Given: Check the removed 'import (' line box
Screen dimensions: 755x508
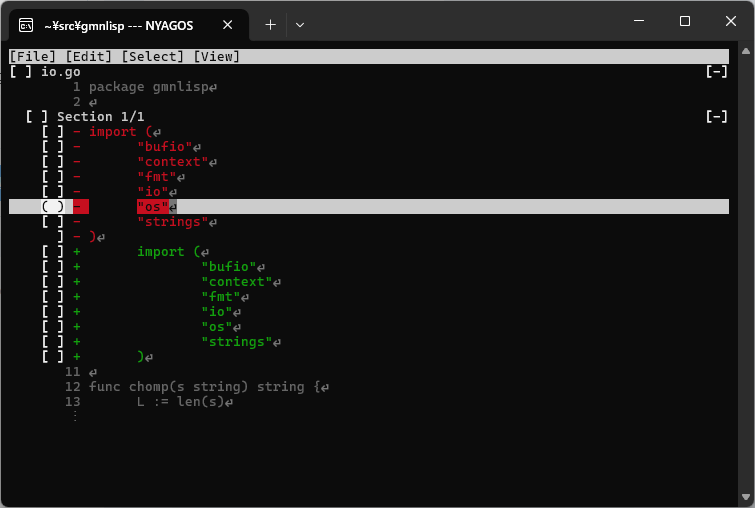Looking at the screenshot, I should [x=52, y=131].
